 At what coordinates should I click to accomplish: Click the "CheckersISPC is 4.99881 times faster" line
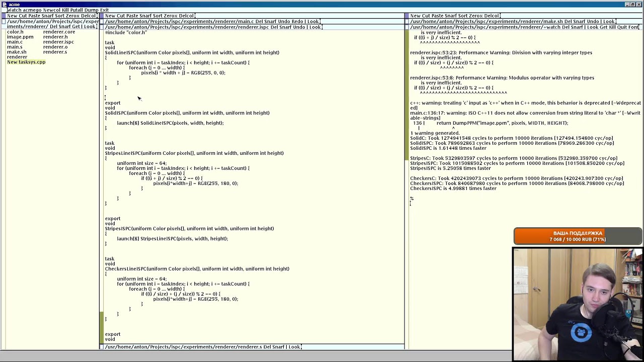453,189
